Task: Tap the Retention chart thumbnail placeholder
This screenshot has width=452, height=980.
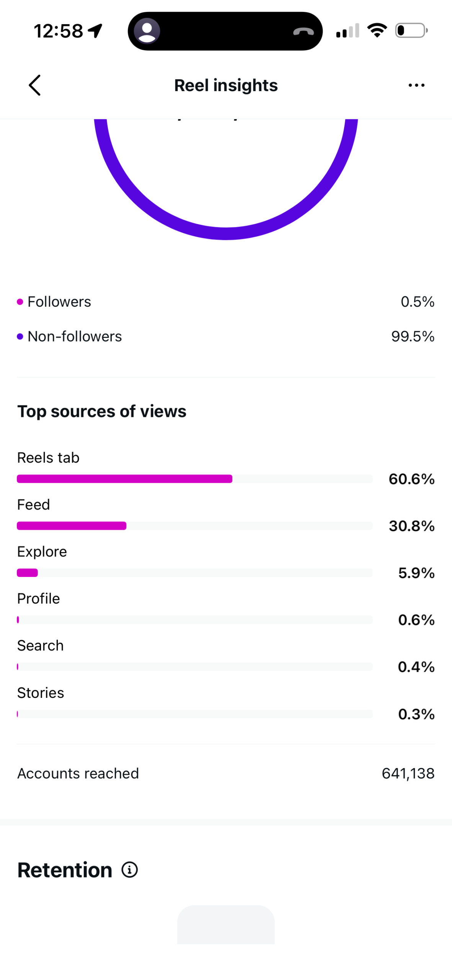Action: [x=226, y=924]
